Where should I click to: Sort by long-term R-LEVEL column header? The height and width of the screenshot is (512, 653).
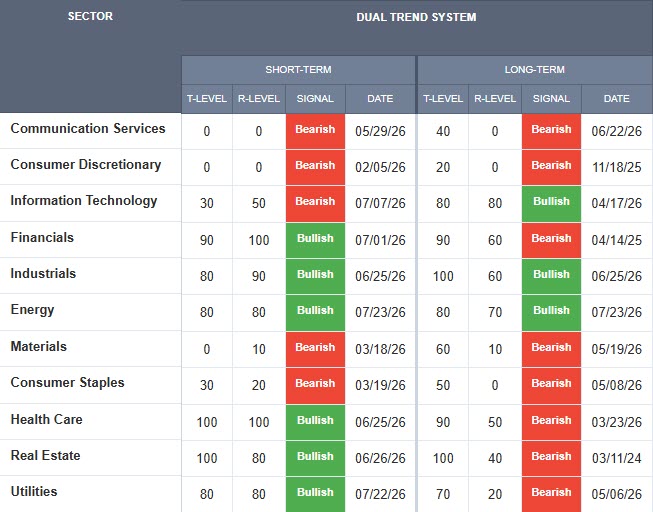(x=495, y=99)
